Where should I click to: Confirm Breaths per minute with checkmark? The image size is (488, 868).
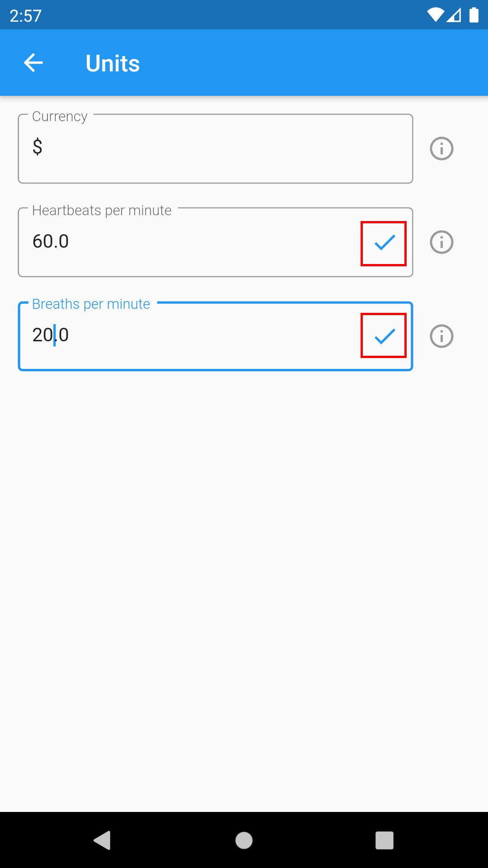[384, 336]
